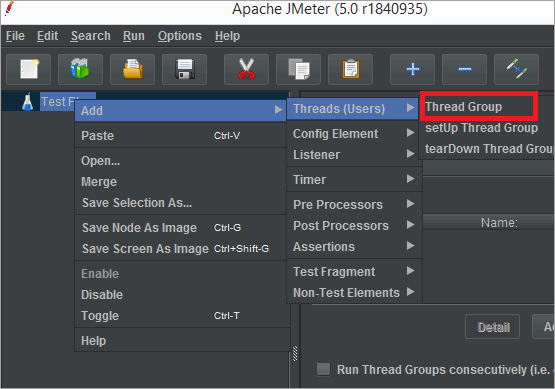This screenshot has width=555, height=389.
Task: Expand Post Processors submenu
Action: [354, 225]
